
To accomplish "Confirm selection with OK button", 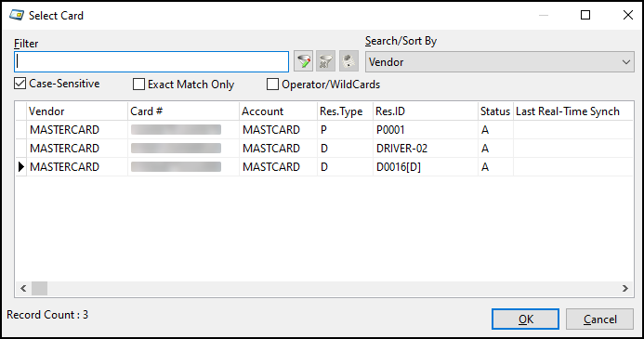I will 525,319.
